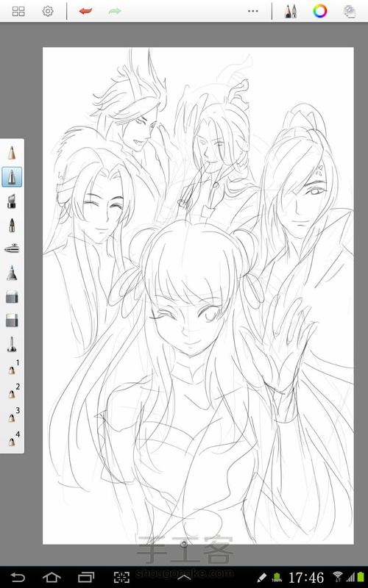Image resolution: width=368 pixels, height=588 pixels.
Task: Select the black ink pen tool
Action: tap(12, 225)
